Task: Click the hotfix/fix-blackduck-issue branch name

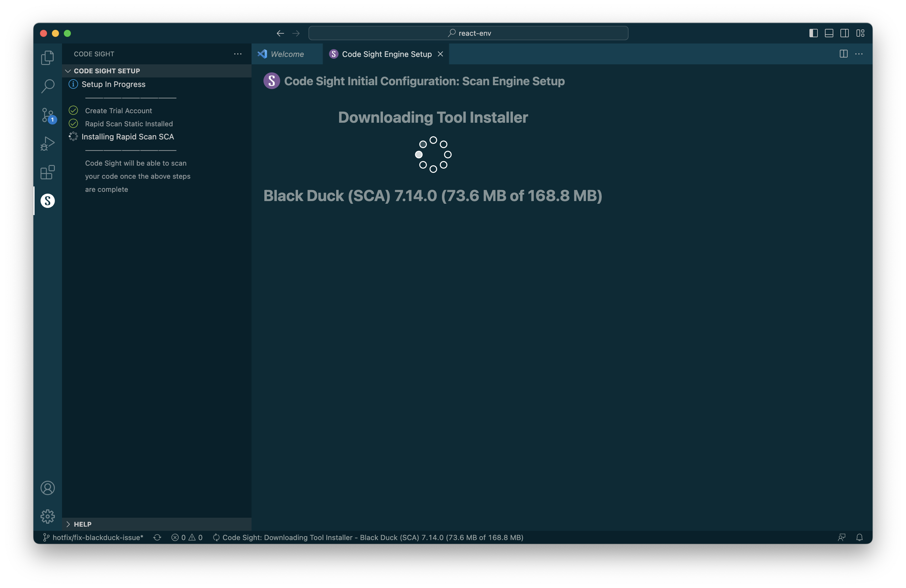Action: [98, 537]
